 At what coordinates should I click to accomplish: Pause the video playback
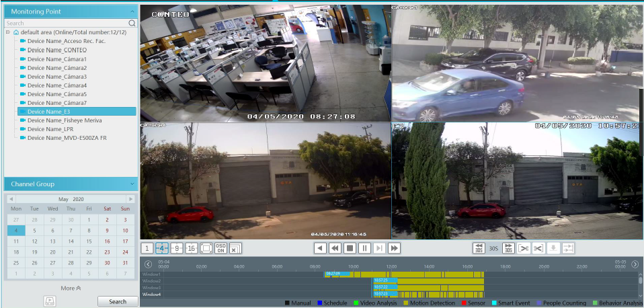point(364,248)
